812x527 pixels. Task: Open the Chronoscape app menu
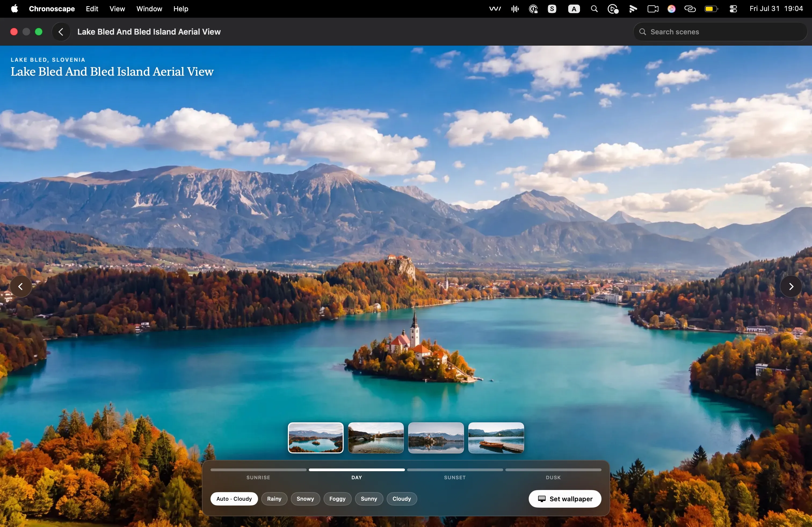pyautogui.click(x=52, y=9)
